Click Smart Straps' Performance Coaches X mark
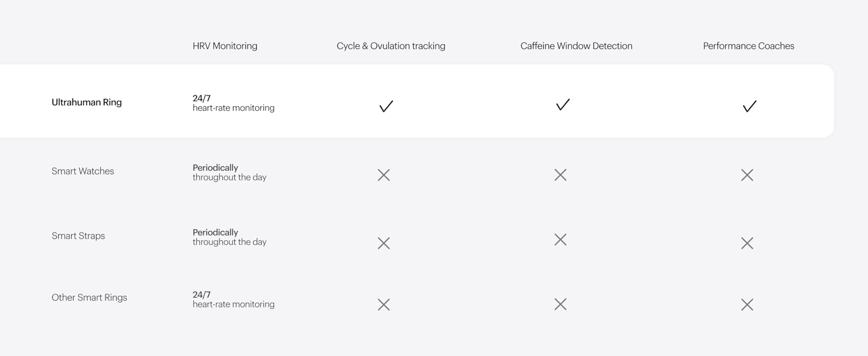 pos(747,243)
